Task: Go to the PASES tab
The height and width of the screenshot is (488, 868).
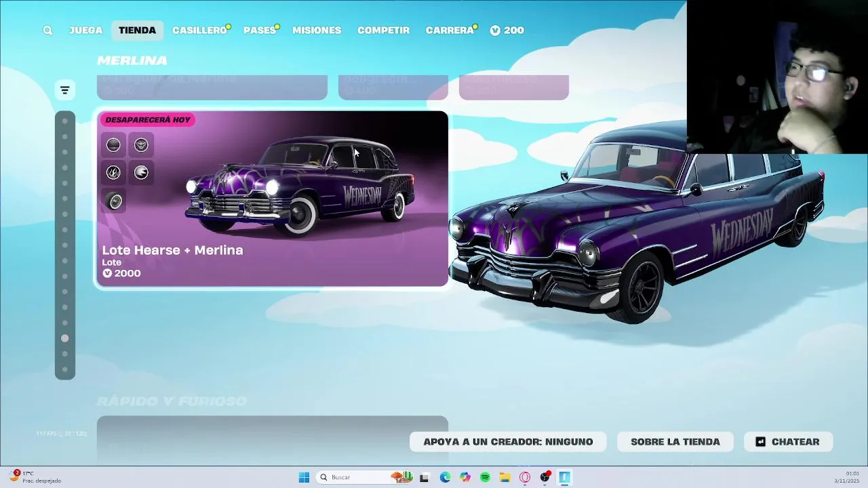Action: click(x=260, y=30)
